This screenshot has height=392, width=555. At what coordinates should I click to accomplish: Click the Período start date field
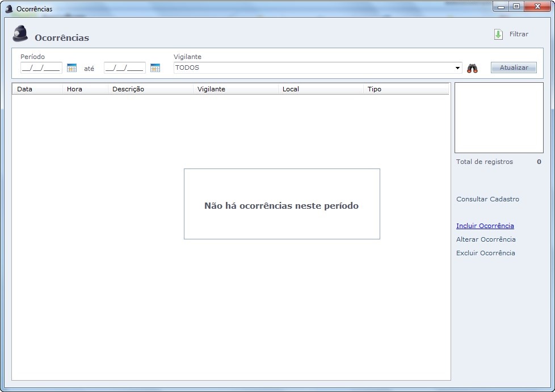41,68
